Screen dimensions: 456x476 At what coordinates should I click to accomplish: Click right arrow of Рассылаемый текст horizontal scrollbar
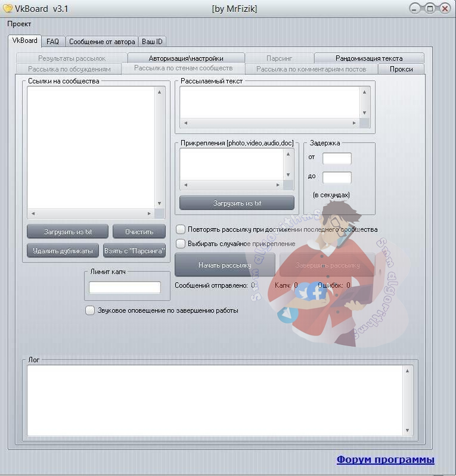(354, 123)
